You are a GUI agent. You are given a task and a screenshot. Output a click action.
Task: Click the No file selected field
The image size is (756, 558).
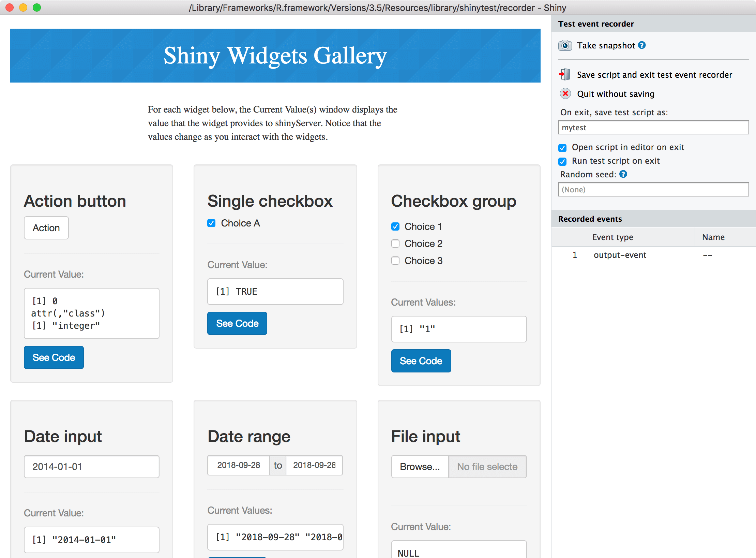coord(487,467)
